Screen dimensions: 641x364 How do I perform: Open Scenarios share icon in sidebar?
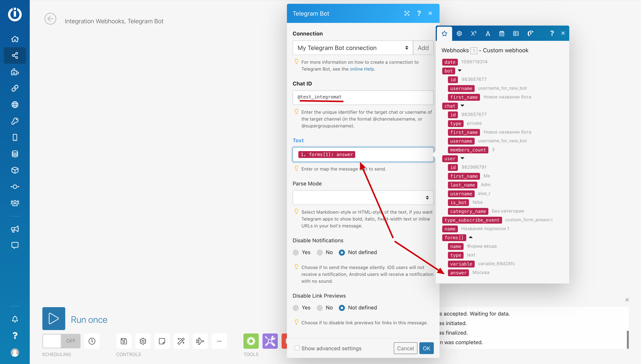pos(15,56)
